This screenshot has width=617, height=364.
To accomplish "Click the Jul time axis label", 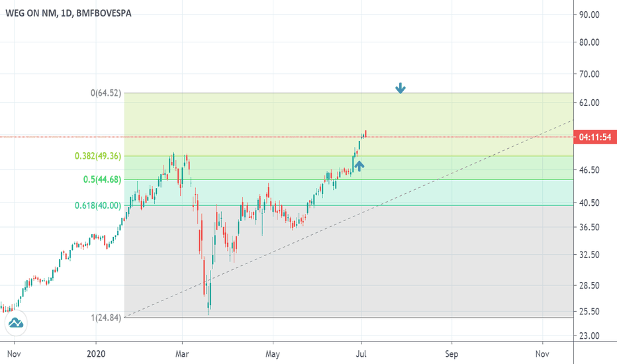I will coord(361,354).
